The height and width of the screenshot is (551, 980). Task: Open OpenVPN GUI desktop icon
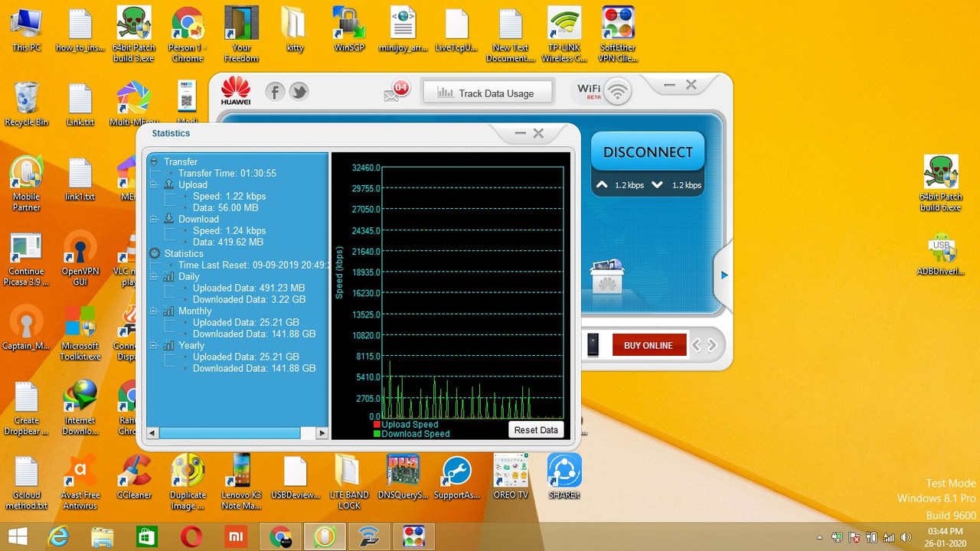[x=80, y=260]
